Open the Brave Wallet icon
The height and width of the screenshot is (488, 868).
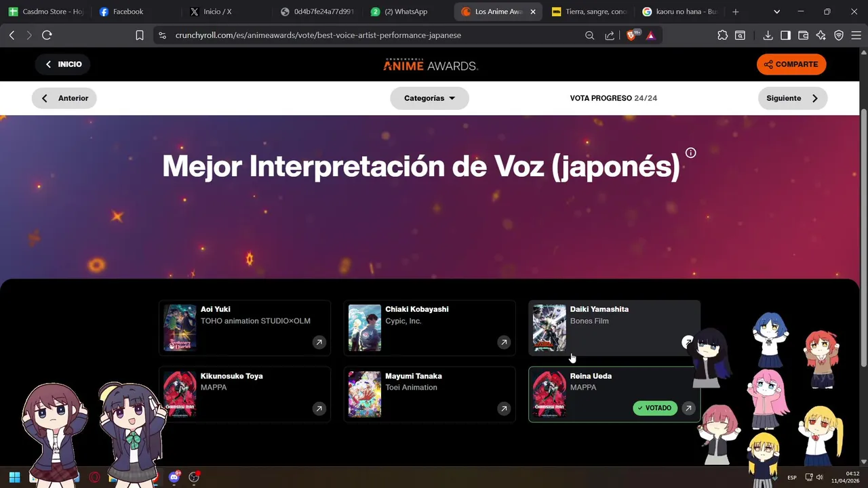(803, 35)
